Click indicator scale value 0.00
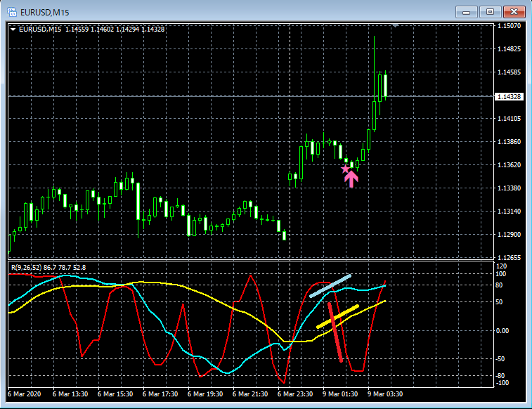Screen dimensions: 532x409 pos(502,331)
